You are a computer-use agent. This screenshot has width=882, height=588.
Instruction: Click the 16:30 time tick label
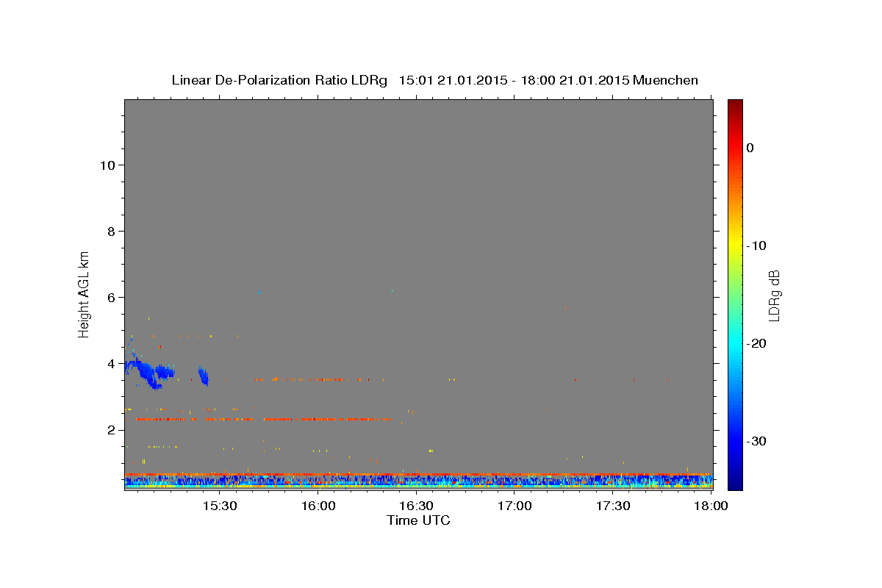click(416, 506)
